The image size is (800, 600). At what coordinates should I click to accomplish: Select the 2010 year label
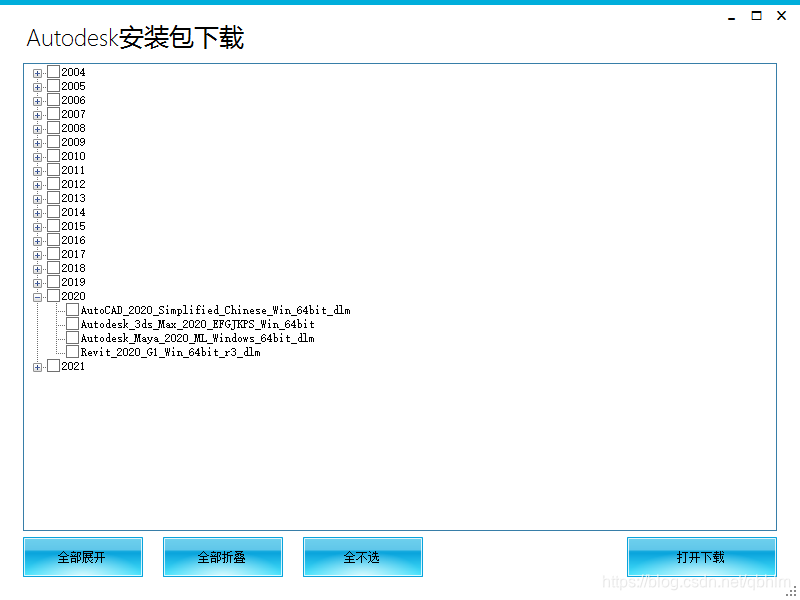73,156
